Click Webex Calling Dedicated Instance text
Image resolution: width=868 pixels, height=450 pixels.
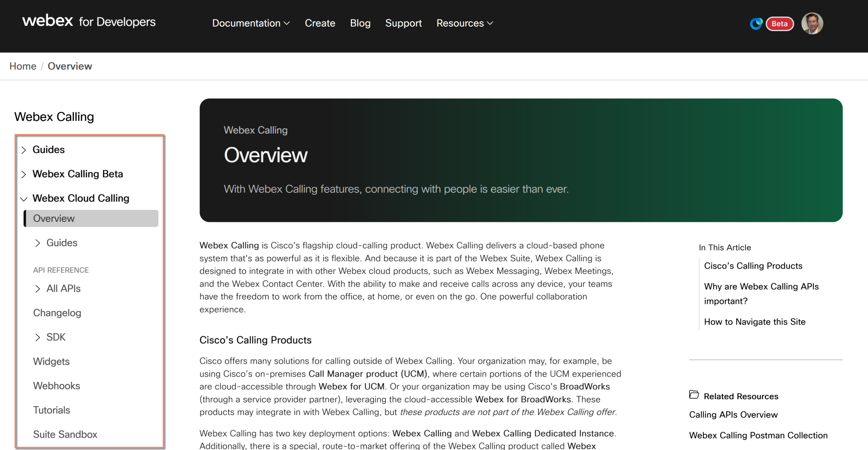tap(543, 434)
